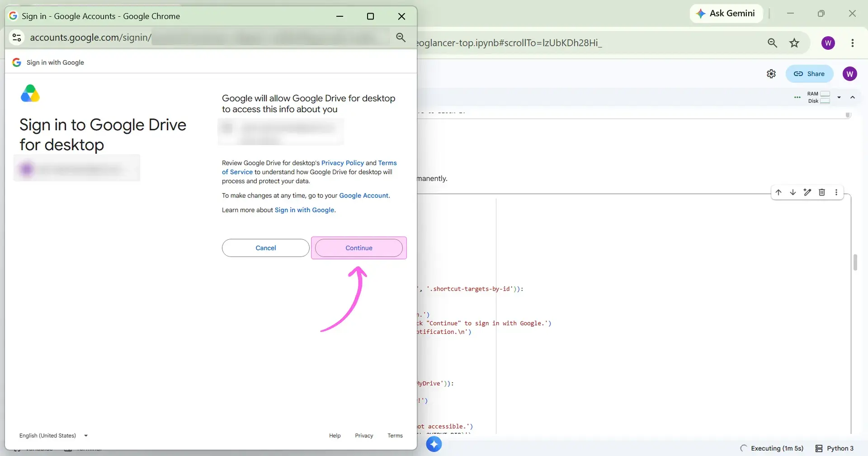Viewport: 868px width, 456px height.
Task: Move the code cell down
Action: (x=793, y=192)
